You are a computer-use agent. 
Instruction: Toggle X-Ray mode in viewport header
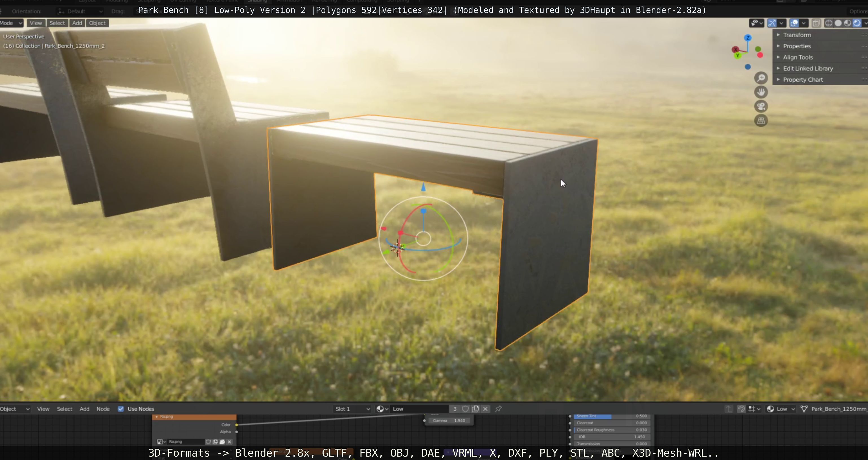816,23
